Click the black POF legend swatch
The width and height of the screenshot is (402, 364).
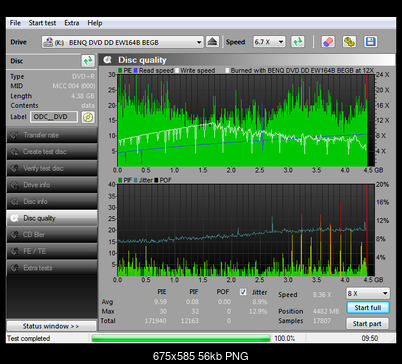click(x=156, y=180)
